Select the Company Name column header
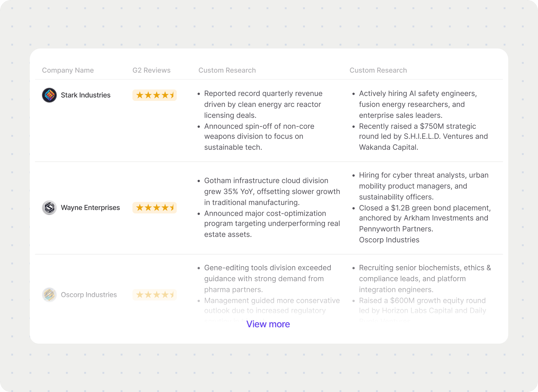538x392 pixels. 68,70
